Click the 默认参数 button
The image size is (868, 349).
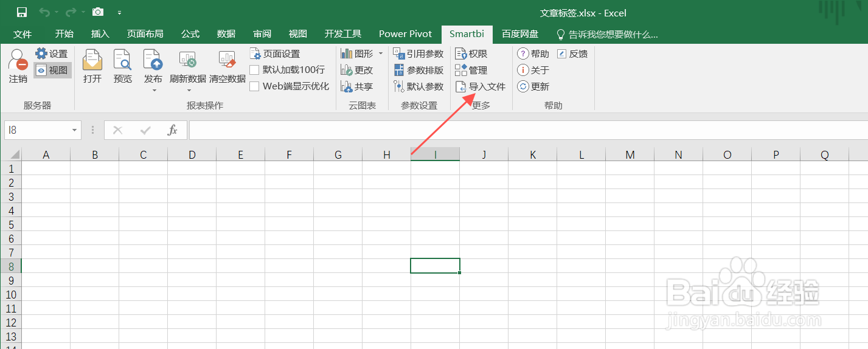(418, 87)
